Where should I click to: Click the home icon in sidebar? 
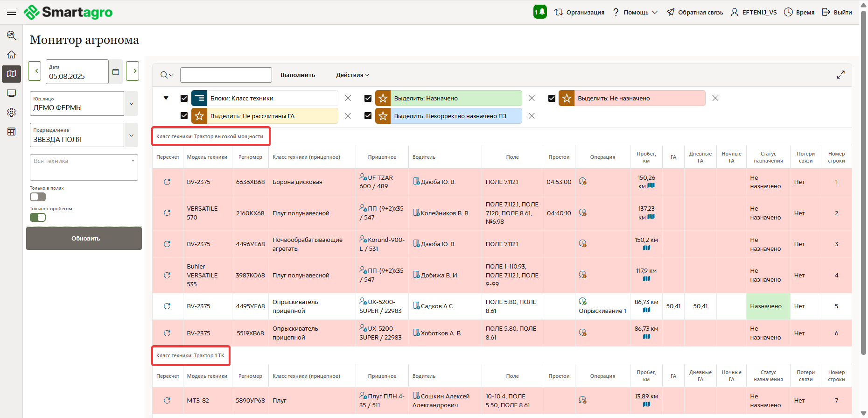coord(12,55)
